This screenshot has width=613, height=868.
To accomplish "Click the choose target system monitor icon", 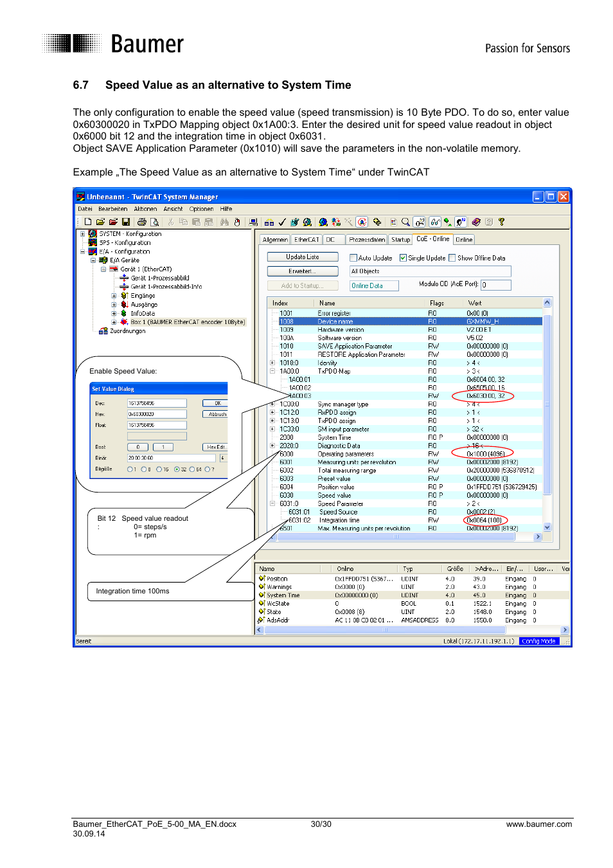I will click(x=254, y=222).
